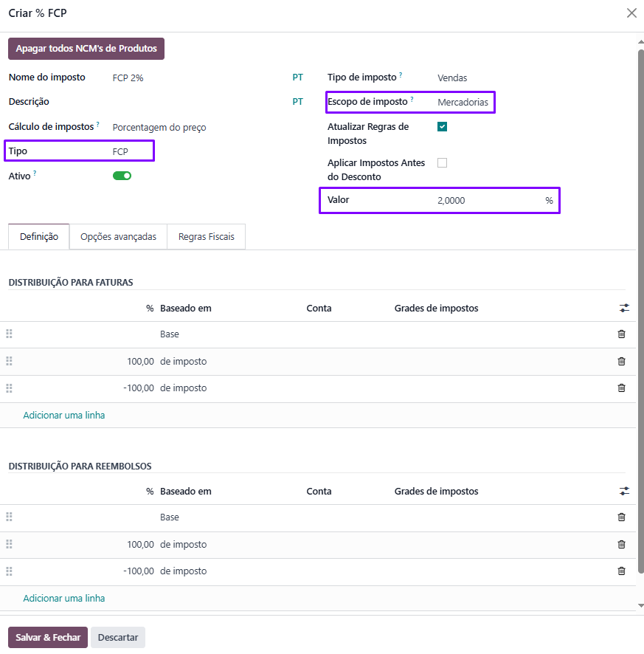Grab drag handle of invoices Base row

[9, 334]
